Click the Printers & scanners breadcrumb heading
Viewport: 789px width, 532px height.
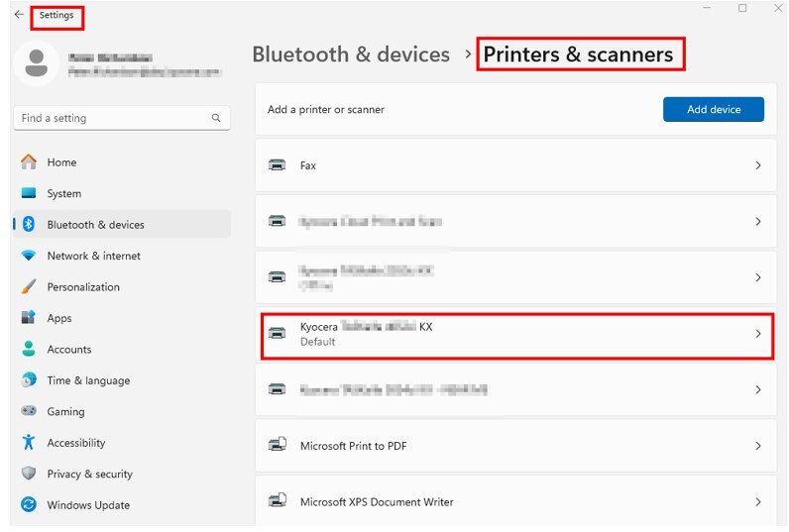578,54
